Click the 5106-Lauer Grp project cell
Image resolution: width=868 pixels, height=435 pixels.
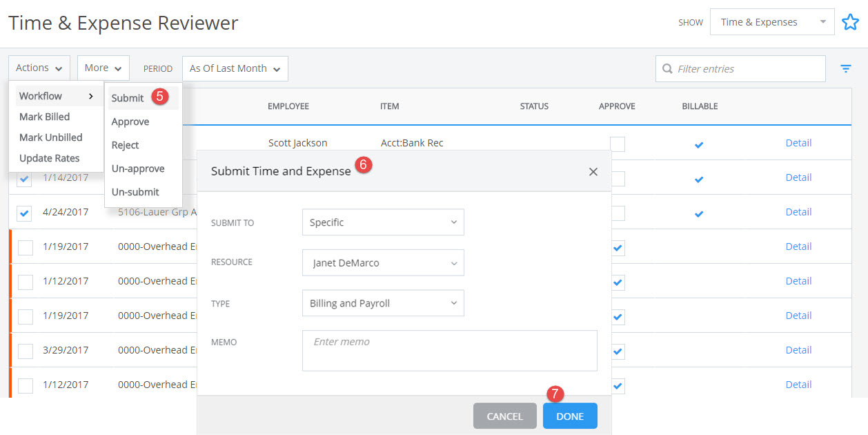pos(157,212)
